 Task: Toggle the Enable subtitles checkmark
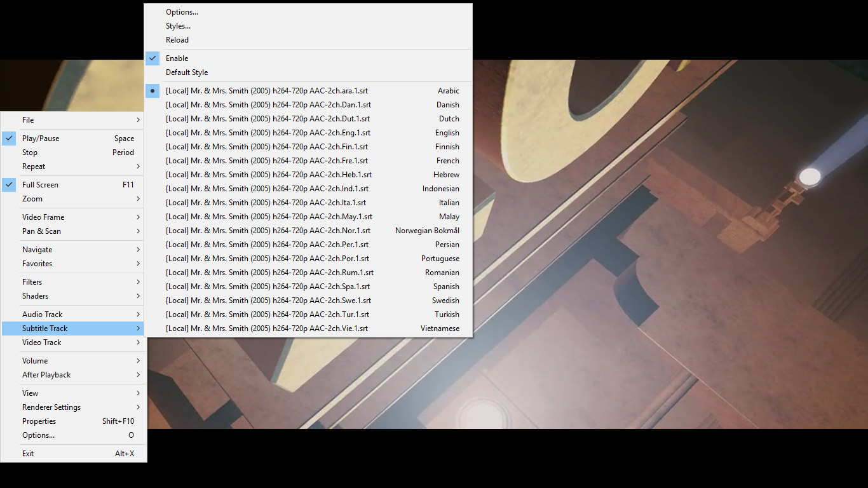point(308,58)
